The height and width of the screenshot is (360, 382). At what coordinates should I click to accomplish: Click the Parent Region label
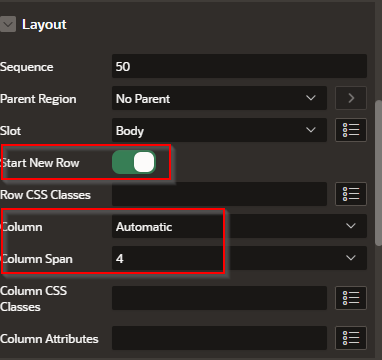pos(38,99)
